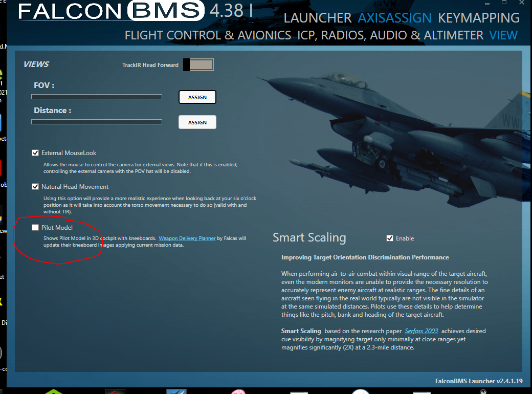This screenshot has height=394, width=532.
Task: Switch to the AXISASSIGN tab
Action: 394,18
